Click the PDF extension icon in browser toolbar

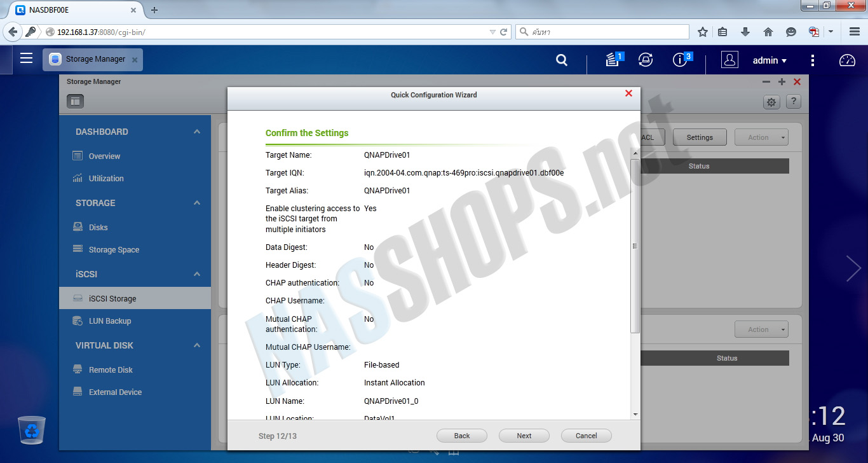tap(814, 32)
